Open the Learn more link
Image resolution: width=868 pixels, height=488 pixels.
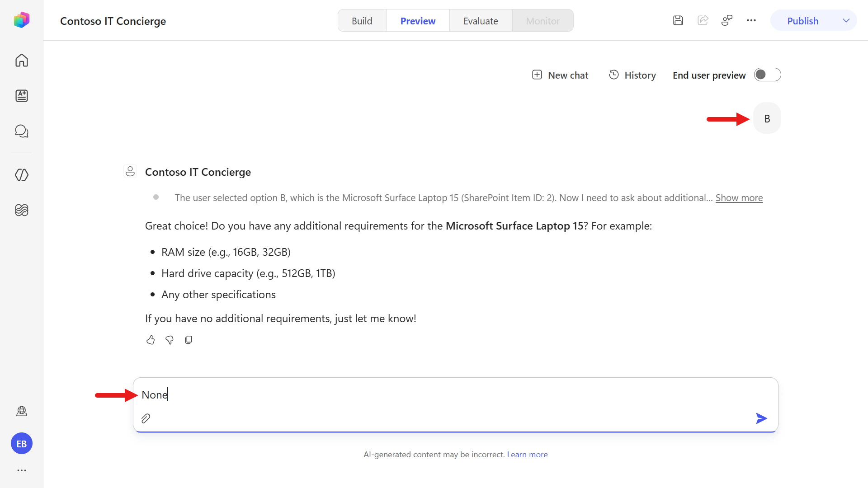click(x=527, y=455)
